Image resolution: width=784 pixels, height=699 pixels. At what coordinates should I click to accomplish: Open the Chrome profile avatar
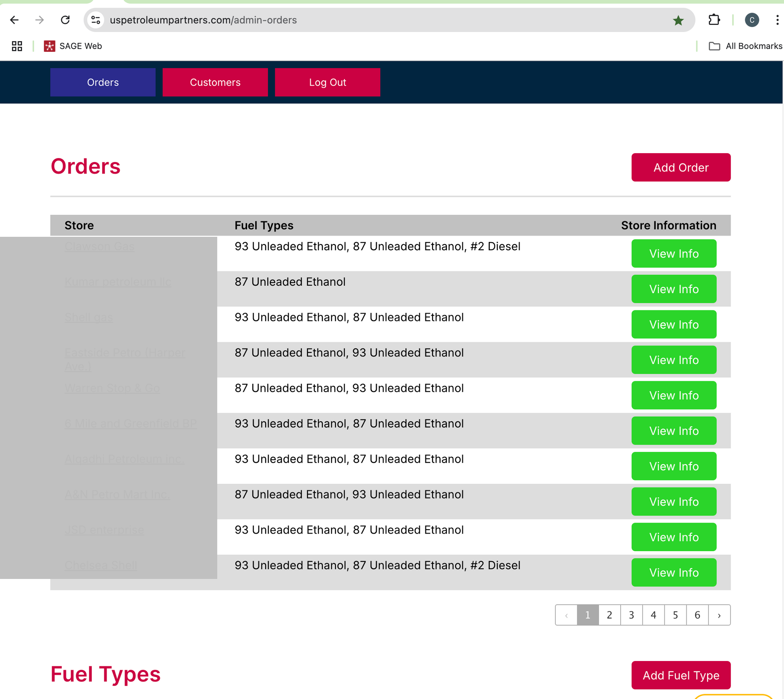point(752,20)
